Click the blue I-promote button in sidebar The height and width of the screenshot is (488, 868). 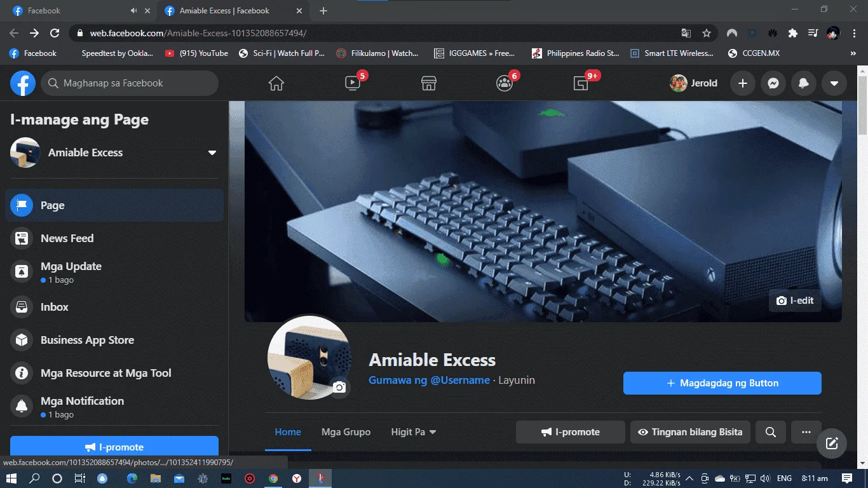tap(114, 447)
